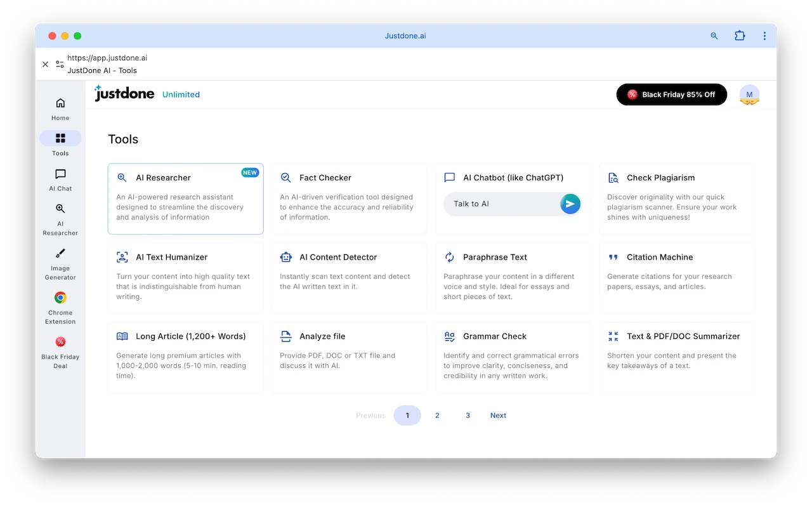
Task: Click the Talk to AI input field
Action: (x=501, y=204)
